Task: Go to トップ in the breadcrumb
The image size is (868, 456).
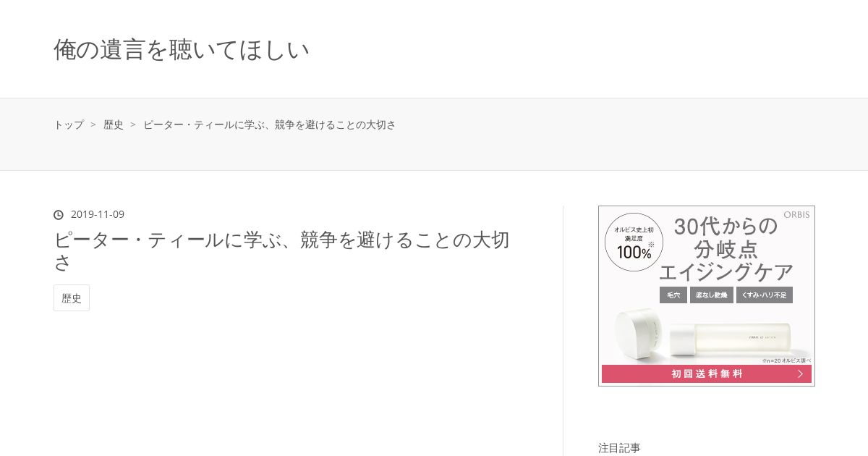Action: click(x=69, y=124)
